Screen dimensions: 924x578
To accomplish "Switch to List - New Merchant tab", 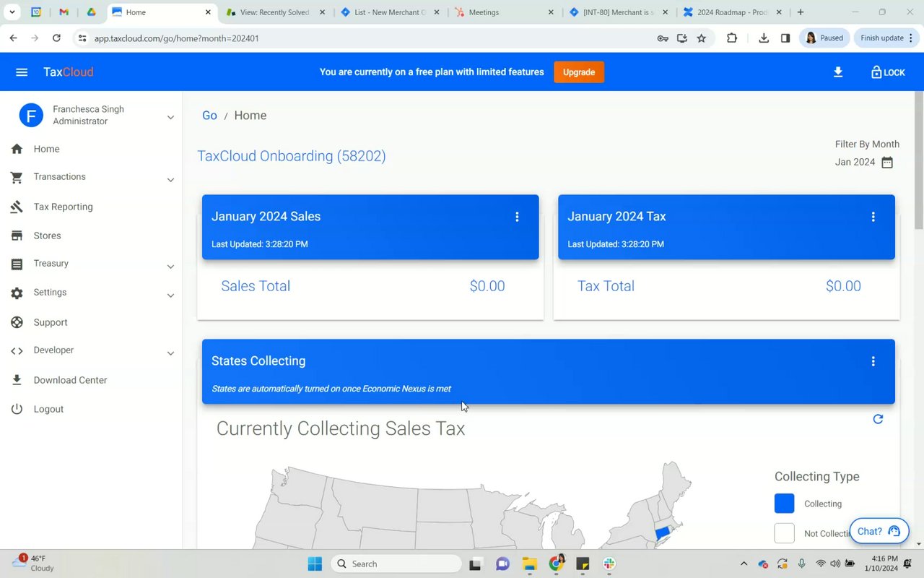I will (x=390, y=12).
